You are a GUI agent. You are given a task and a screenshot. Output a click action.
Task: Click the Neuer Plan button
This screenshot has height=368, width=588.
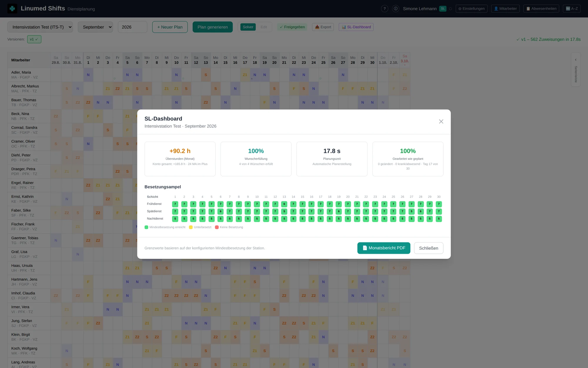point(170,27)
